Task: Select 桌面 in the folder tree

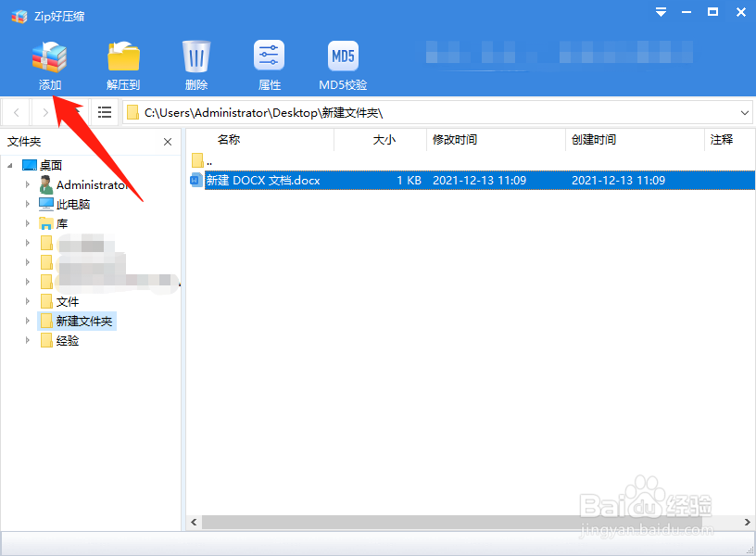Action: 51,165
